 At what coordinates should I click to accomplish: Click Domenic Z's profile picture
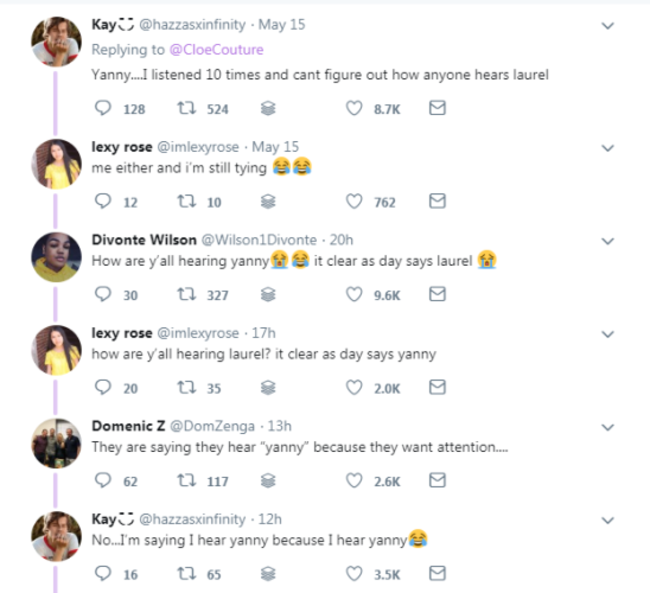pos(56,444)
